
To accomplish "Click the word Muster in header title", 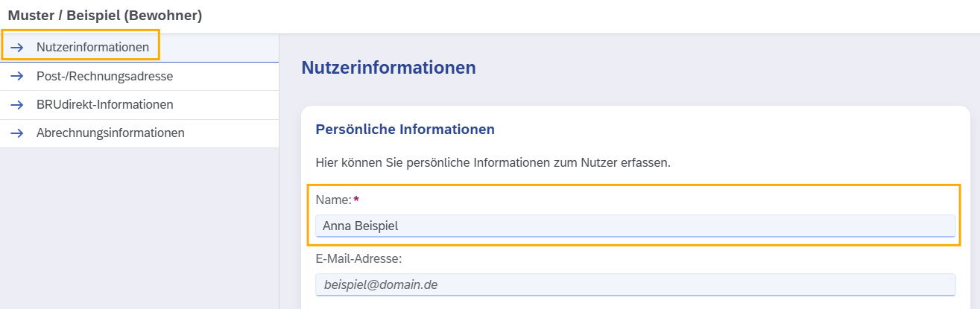I will (30, 15).
